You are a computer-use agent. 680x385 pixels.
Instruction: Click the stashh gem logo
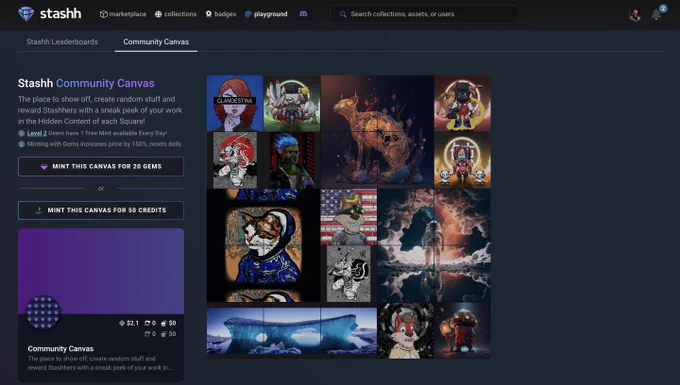tap(26, 14)
